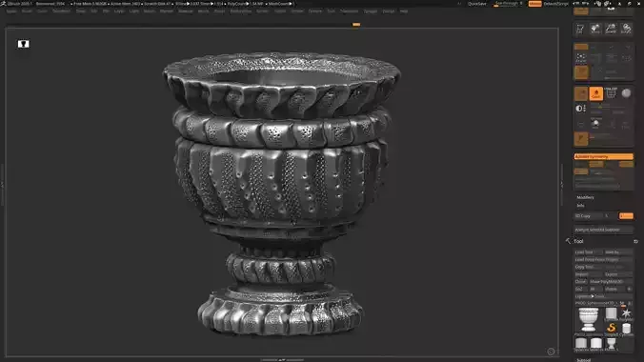This screenshot has width=644, height=362.
Task: Activate Edit mode icon in Transform panel
Action: click(580, 29)
